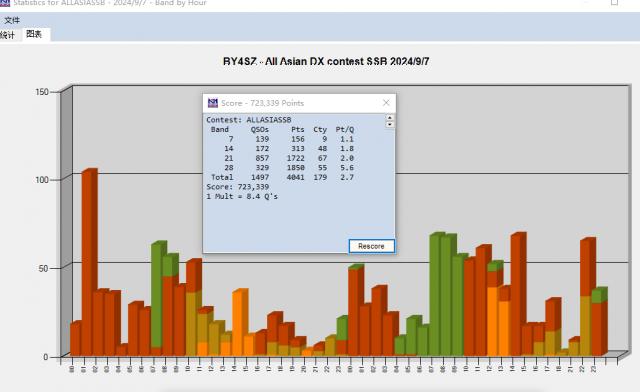Switch to the 统计 tab
The width and height of the screenshot is (640, 392).
pos(7,35)
